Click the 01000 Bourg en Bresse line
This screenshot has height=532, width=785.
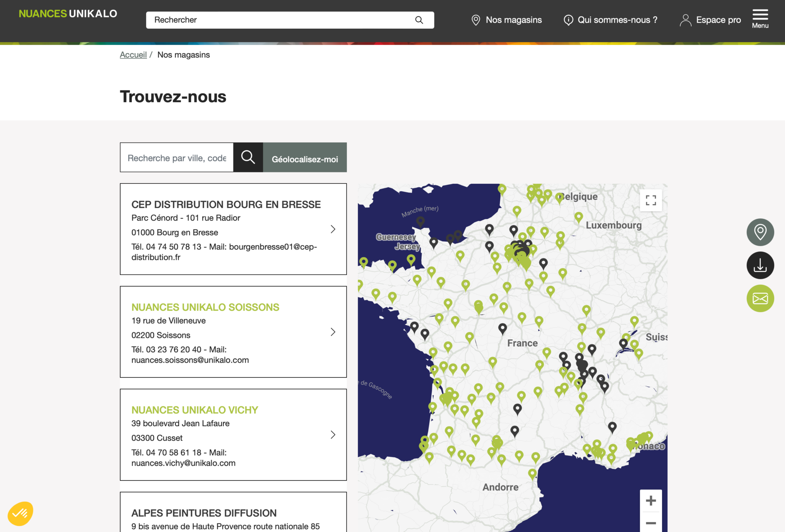pos(175,232)
